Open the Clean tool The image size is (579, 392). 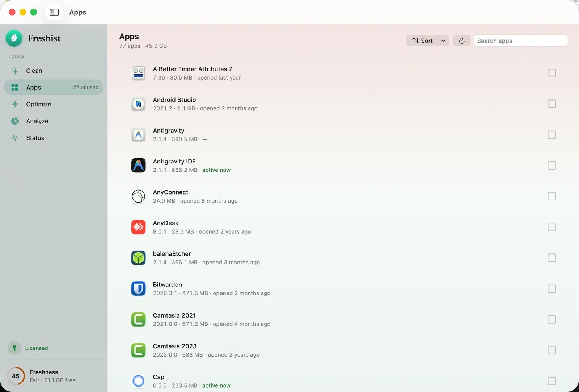click(54, 71)
